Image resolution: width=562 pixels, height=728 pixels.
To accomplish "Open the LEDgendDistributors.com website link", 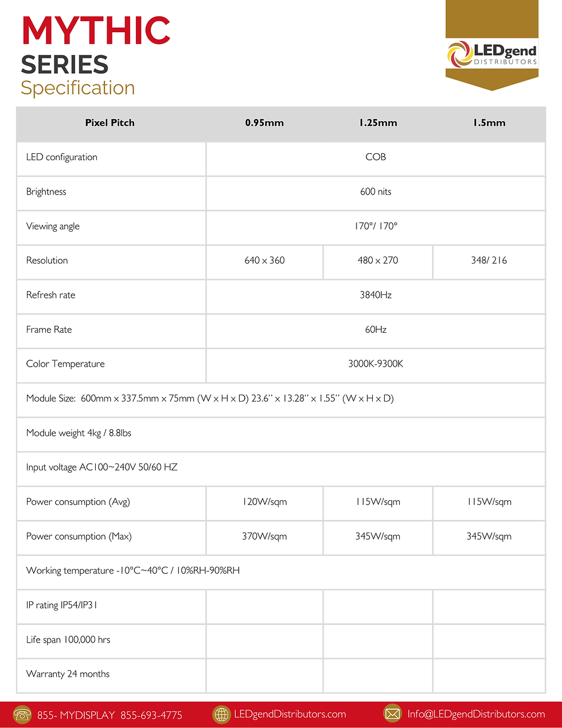I will point(290,714).
